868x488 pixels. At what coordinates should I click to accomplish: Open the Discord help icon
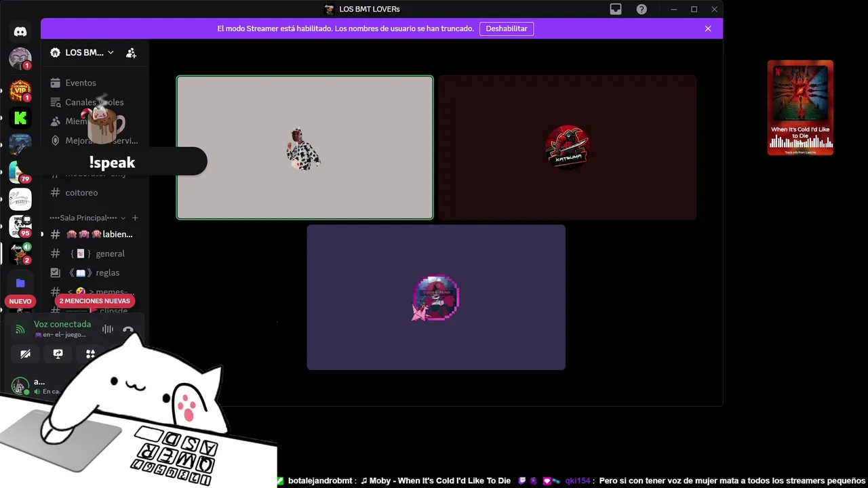642,9
